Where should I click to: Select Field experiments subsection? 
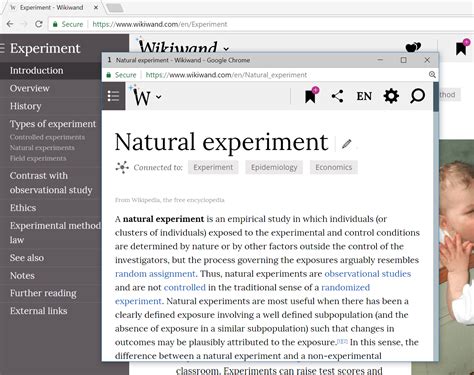click(x=38, y=158)
